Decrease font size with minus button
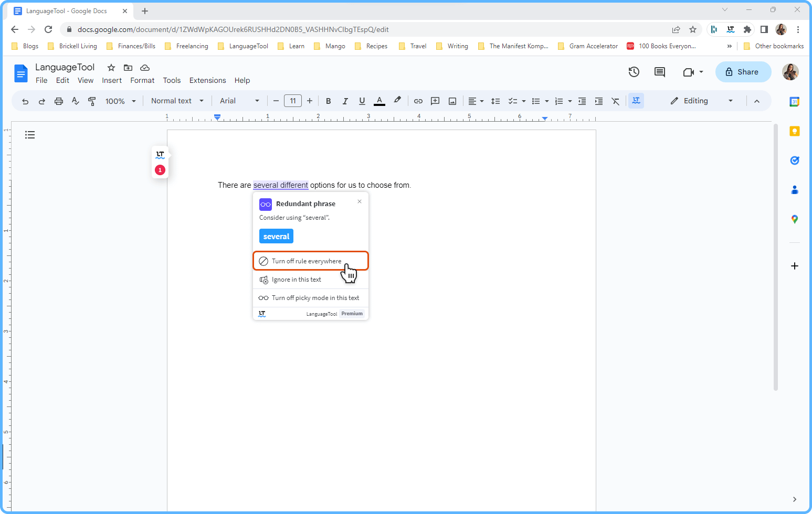 (x=276, y=101)
